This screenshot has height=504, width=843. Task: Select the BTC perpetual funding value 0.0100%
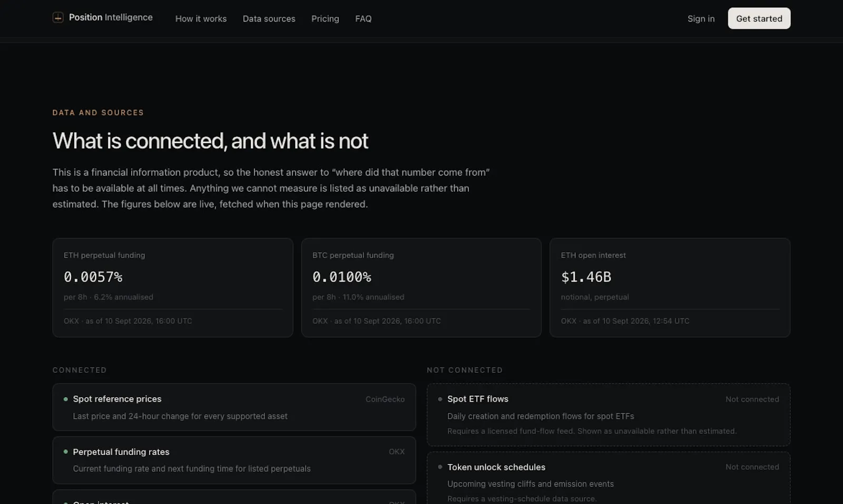(x=341, y=276)
